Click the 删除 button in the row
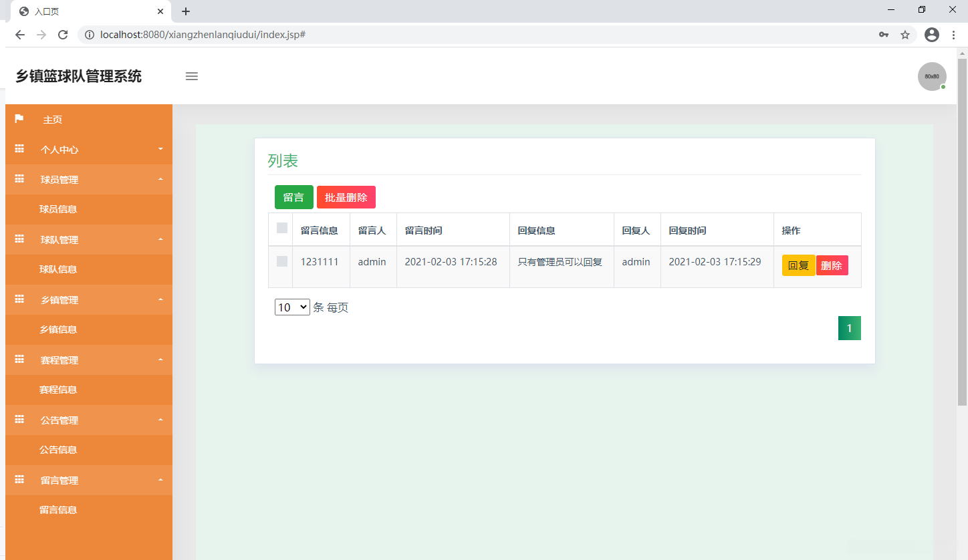 tap(832, 265)
